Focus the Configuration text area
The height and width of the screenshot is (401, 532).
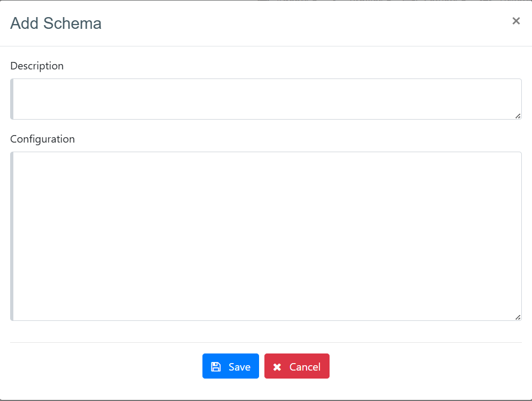[x=266, y=236]
